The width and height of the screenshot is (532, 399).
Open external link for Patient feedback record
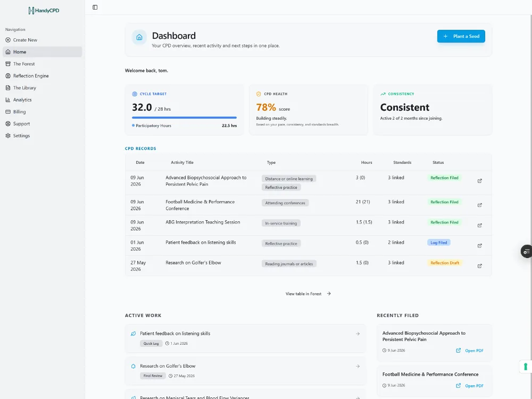pos(480,246)
